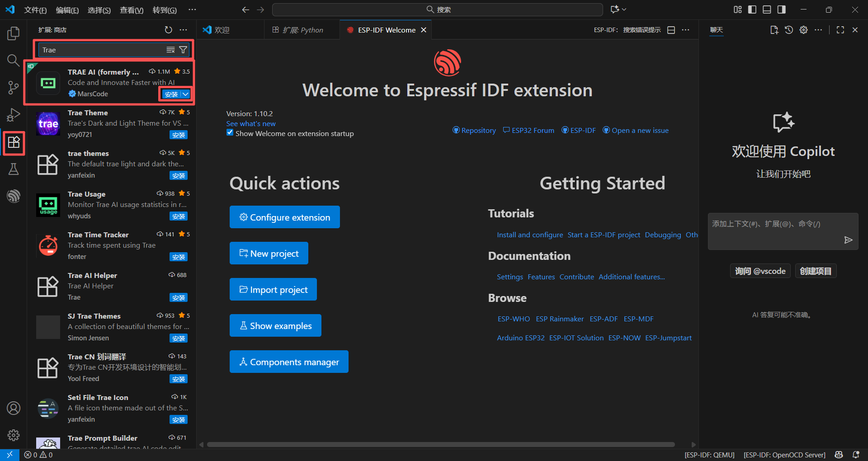This screenshot has height=461, width=868.
Task: Open the 文件(F) menu
Action: click(35, 10)
